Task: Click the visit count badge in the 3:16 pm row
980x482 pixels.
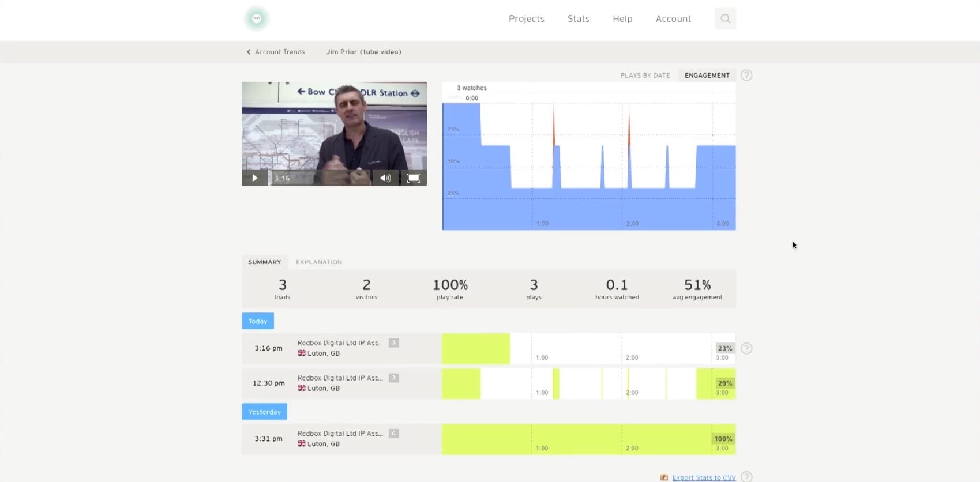Action: pyautogui.click(x=394, y=343)
